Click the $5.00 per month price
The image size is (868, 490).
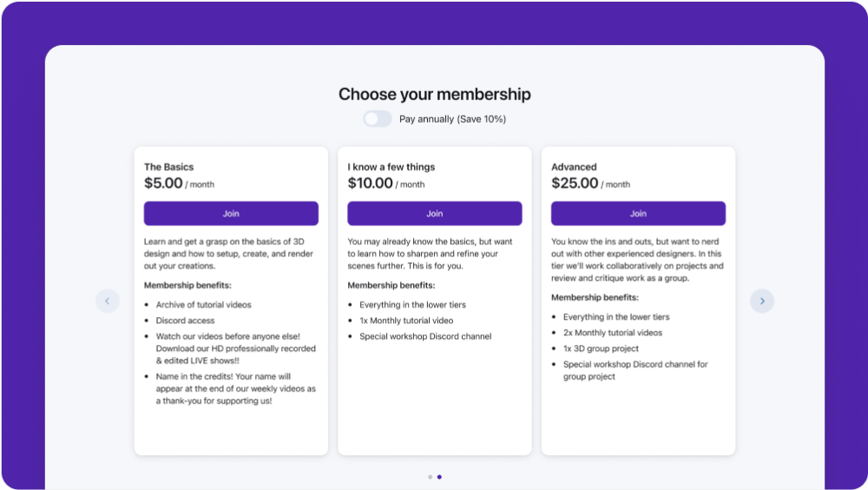click(x=179, y=183)
